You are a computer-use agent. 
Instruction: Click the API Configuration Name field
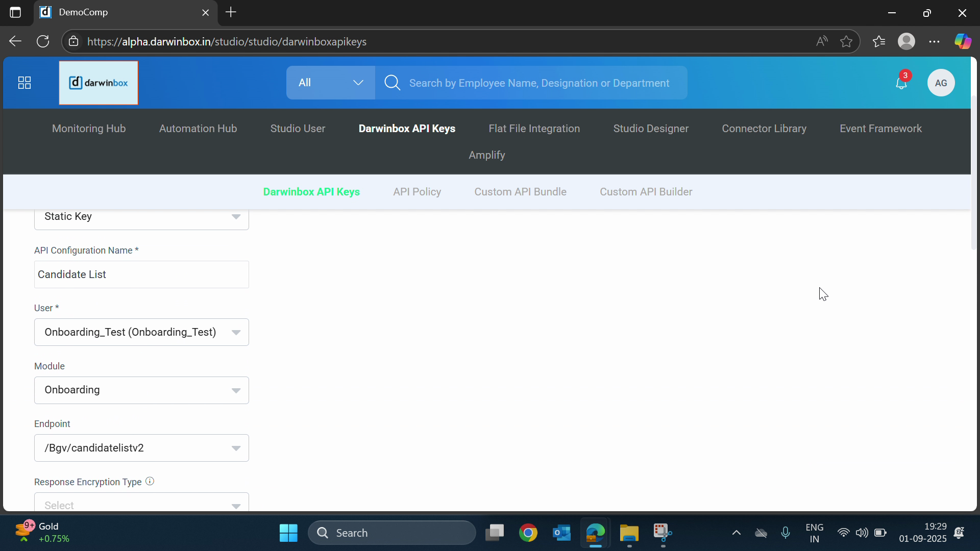[x=141, y=274]
